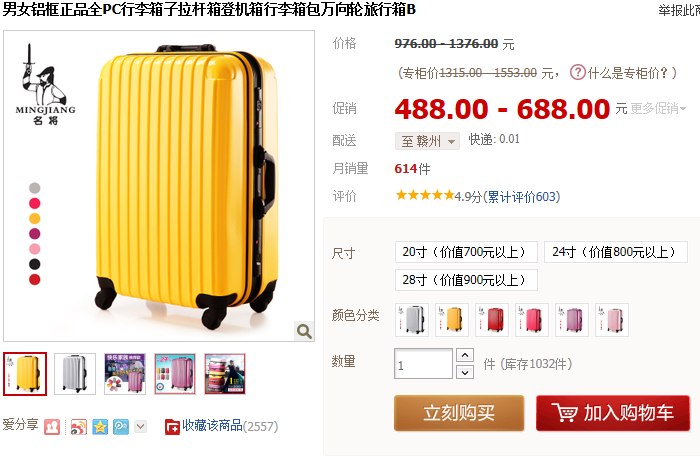Increase quantity with the up arrow

point(465,355)
